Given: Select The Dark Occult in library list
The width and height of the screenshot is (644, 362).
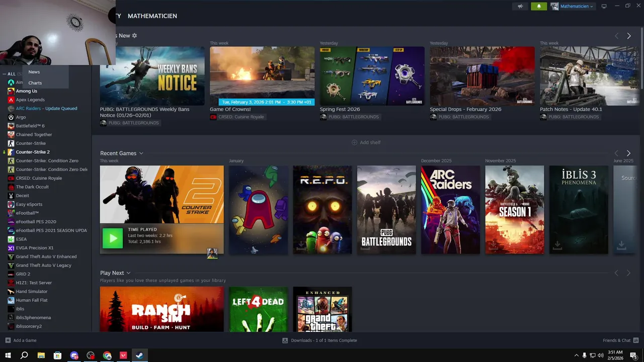Looking at the screenshot, I should [32, 187].
